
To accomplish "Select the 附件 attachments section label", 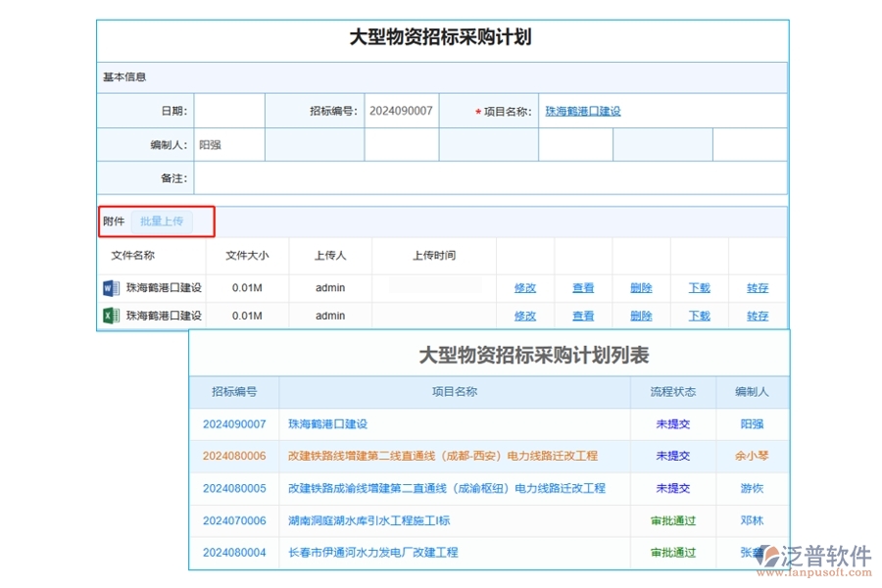I will 114,221.
